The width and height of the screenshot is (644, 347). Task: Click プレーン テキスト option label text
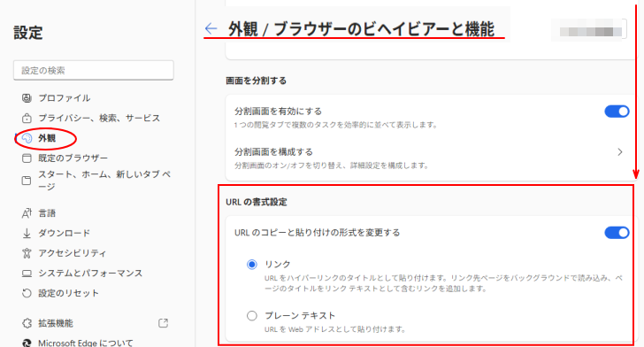point(300,316)
